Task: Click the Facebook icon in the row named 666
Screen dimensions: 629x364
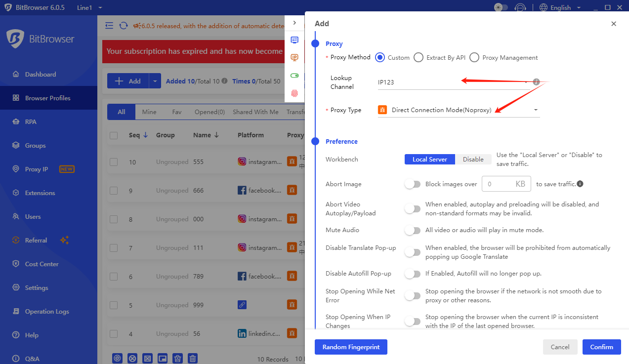Action: click(242, 190)
